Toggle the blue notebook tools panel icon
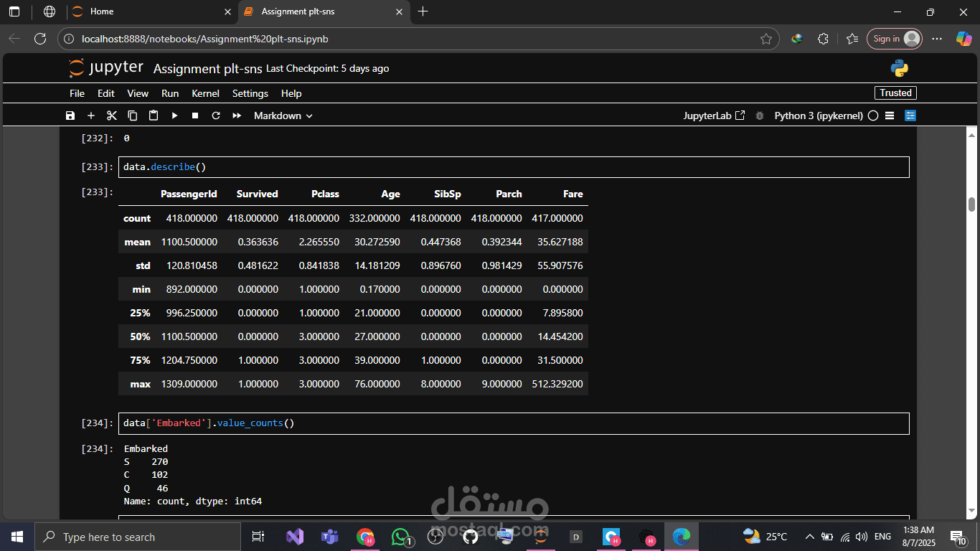Image resolution: width=980 pixels, height=551 pixels. [910, 116]
